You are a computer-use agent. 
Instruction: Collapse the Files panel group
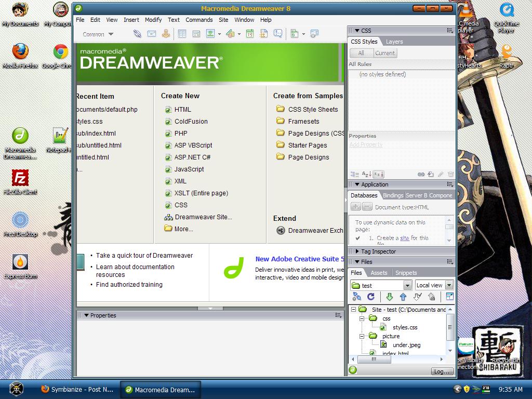[x=357, y=262]
